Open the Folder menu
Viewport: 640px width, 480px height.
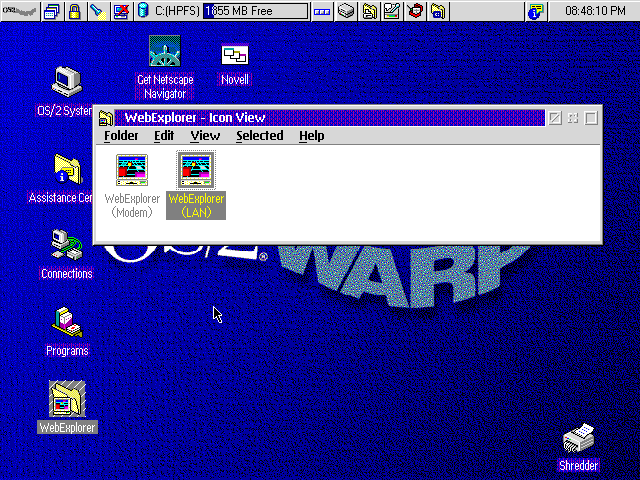121,136
